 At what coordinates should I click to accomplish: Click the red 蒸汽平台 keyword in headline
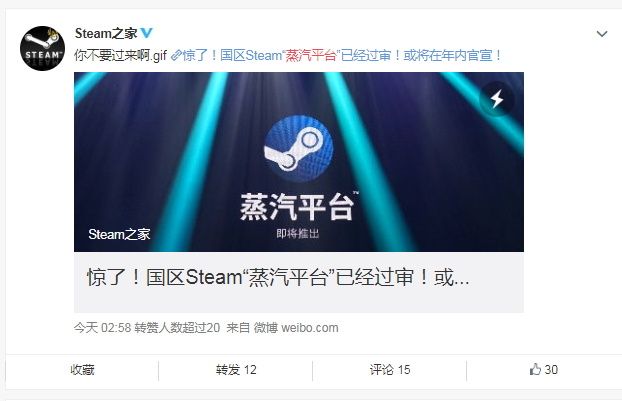311,55
